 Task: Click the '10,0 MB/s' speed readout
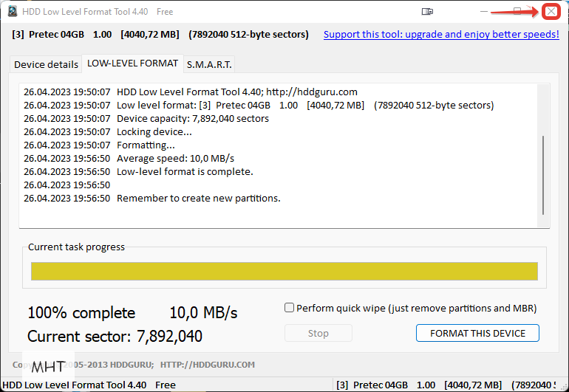tap(203, 312)
